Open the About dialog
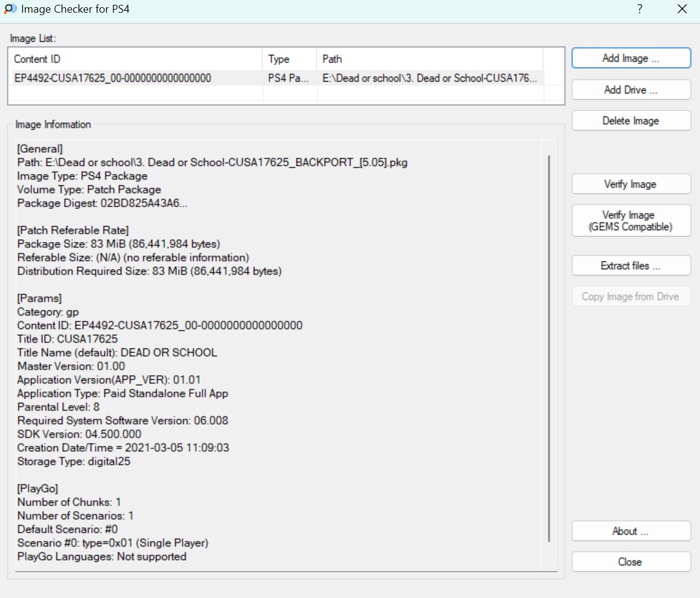This screenshot has width=700, height=598. pyautogui.click(x=631, y=532)
